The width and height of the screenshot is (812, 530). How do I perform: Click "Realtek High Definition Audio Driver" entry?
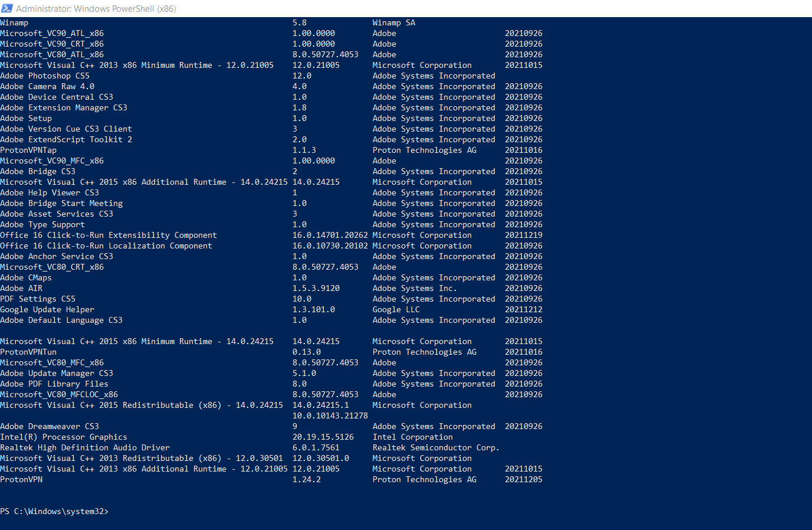(85, 448)
